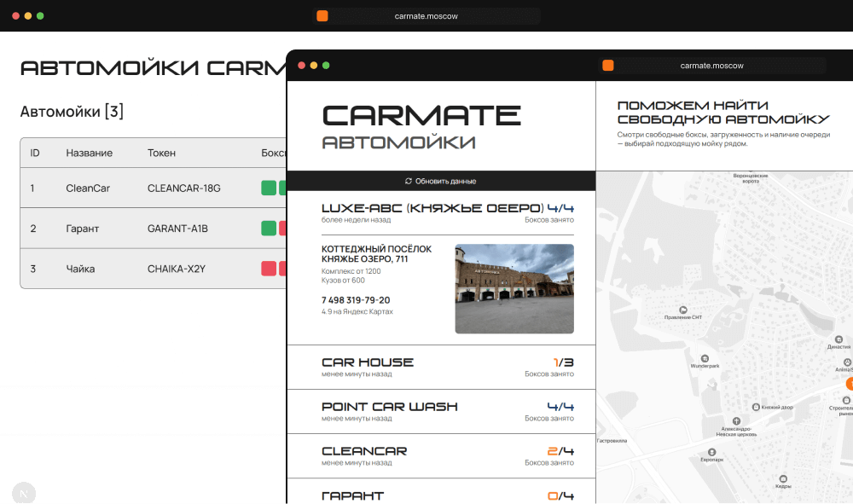Click the Княжий двор map marker
This screenshot has width=853, height=504.
pyautogui.click(x=756, y=408)
